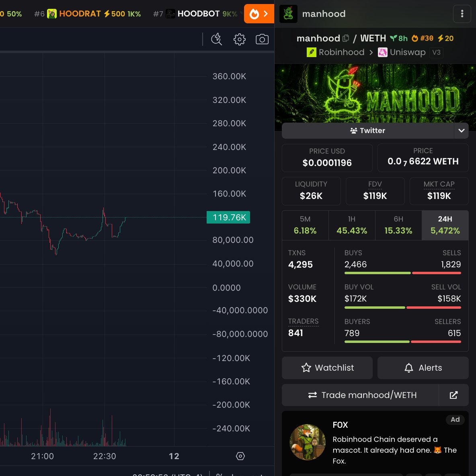Open the Twitter link button

coord(367,131)
